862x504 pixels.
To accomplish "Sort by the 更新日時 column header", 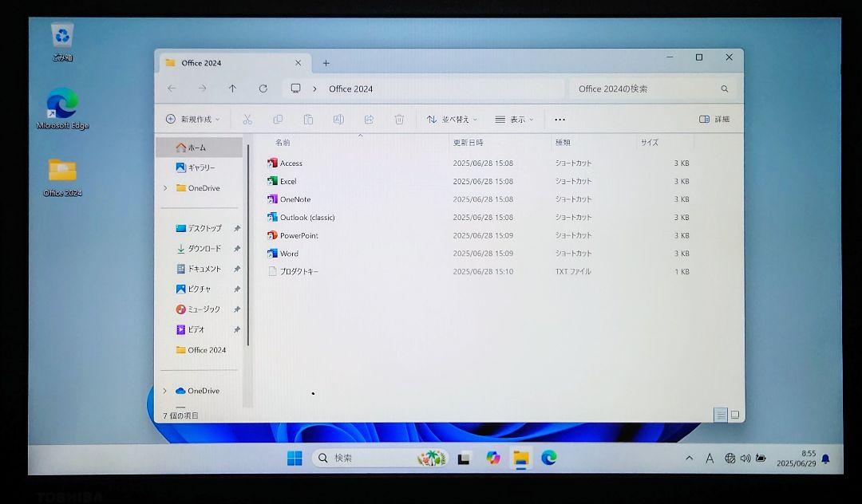I will tap(468, 143).
